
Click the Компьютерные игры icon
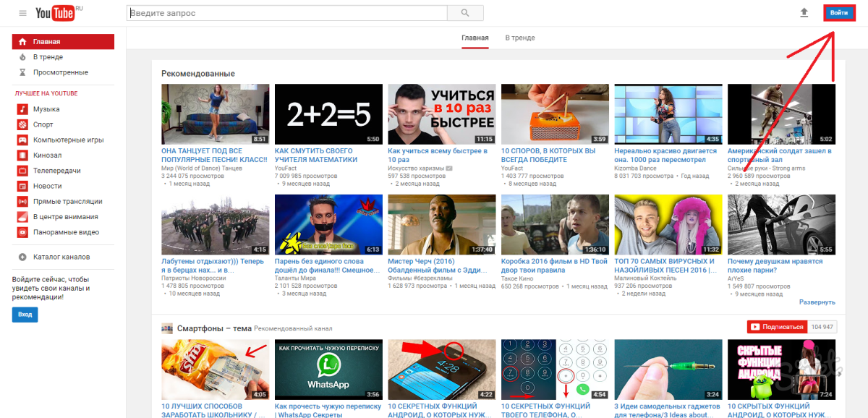click(22, 140)
